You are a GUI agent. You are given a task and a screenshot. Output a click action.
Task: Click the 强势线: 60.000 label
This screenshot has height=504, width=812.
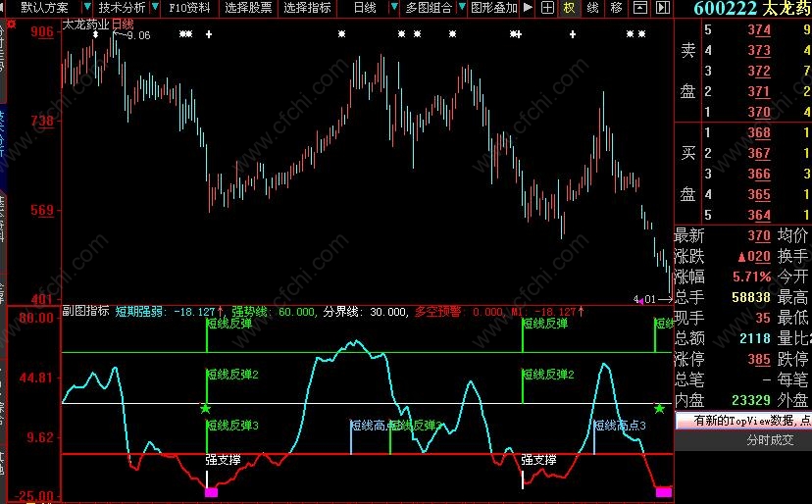(273, 311)
